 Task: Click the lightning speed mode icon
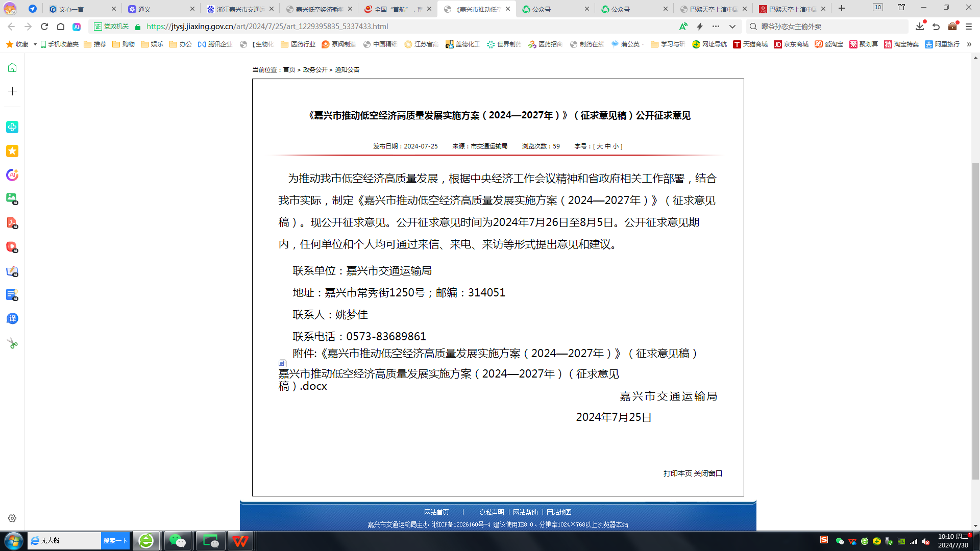point(700,27)
